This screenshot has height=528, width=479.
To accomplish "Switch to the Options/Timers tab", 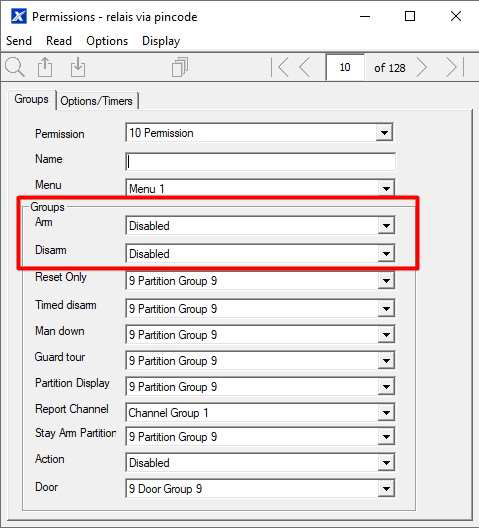I will point(96,101).
